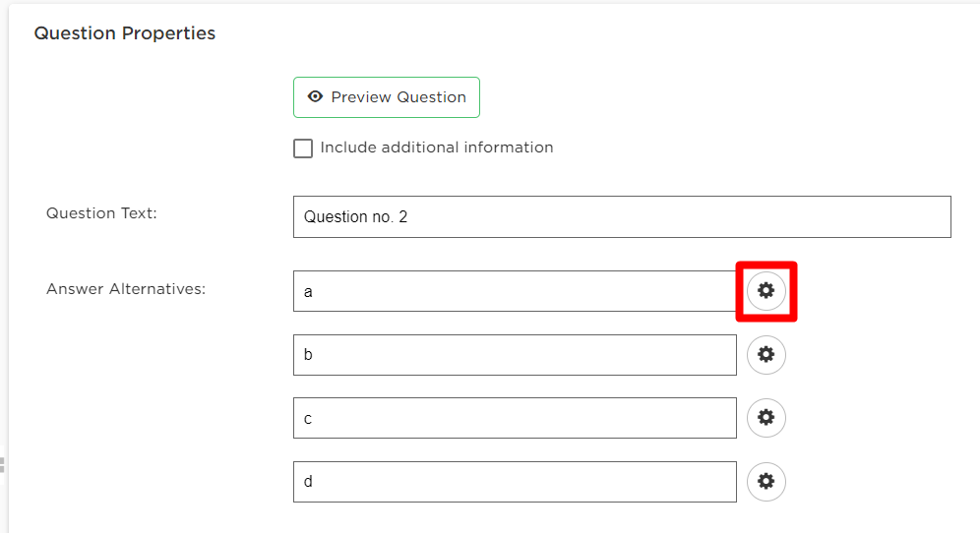Open settings gear for answer alternative c
This screenshot has width=980, height=533.
click(x=766, y=417)
